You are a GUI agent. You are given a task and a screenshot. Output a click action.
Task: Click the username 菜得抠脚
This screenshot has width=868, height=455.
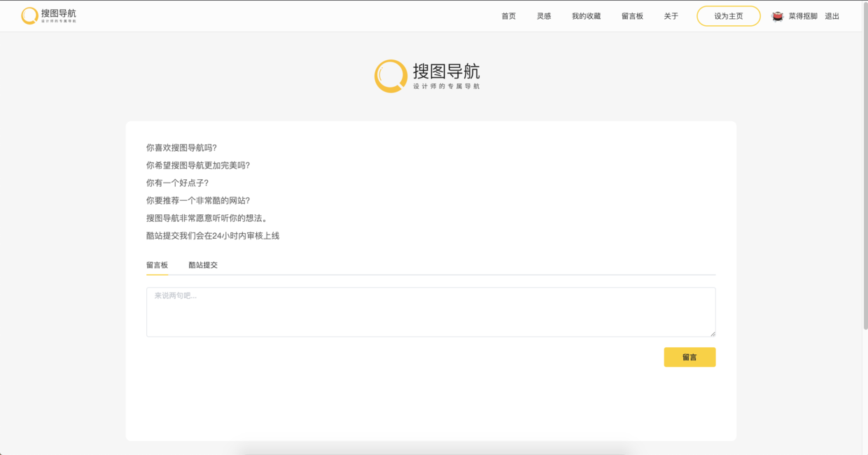click(x=803, y=16)
